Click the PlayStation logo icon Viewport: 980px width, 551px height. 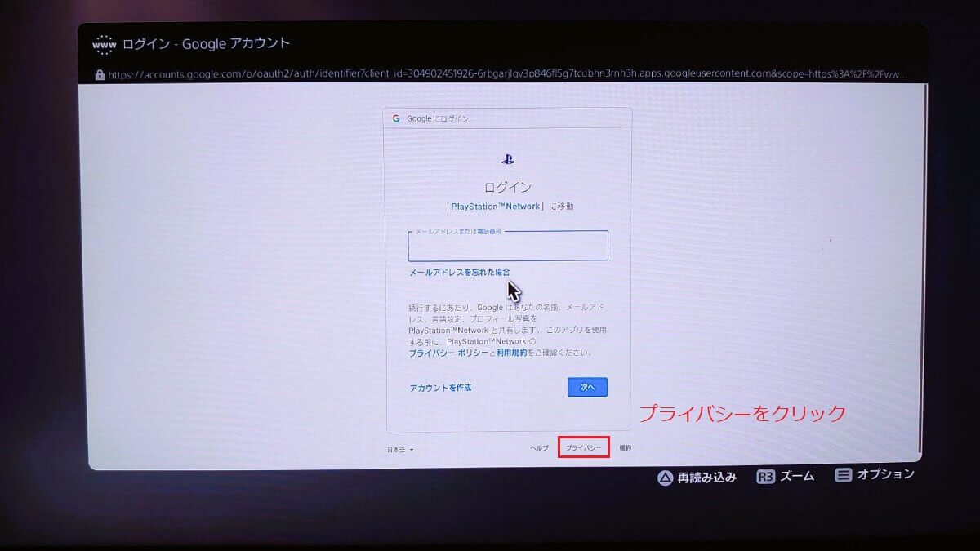pos(508,160)
